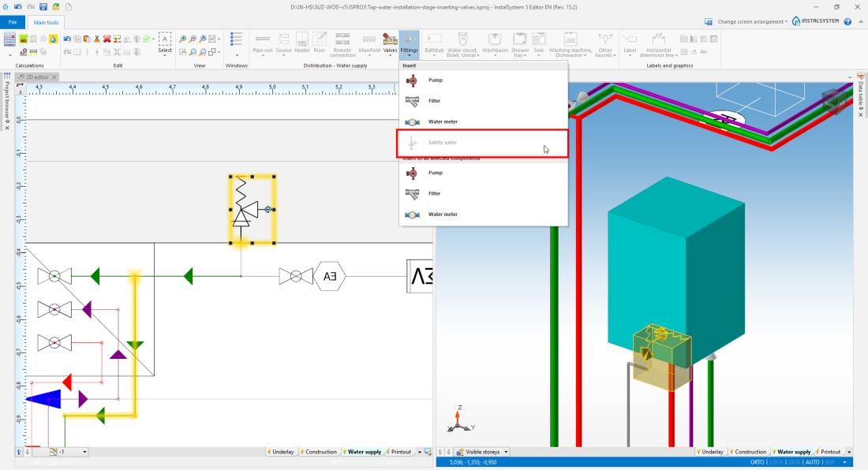Click the Filter icon in Insert section
Image resolution: width=868 pixels, height=470 pixels.
412,101
